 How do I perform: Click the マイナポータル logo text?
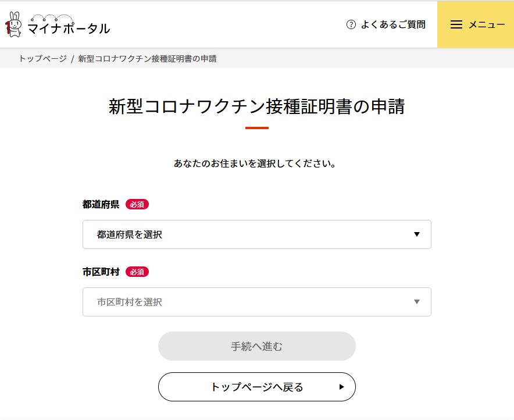(69, 27)
